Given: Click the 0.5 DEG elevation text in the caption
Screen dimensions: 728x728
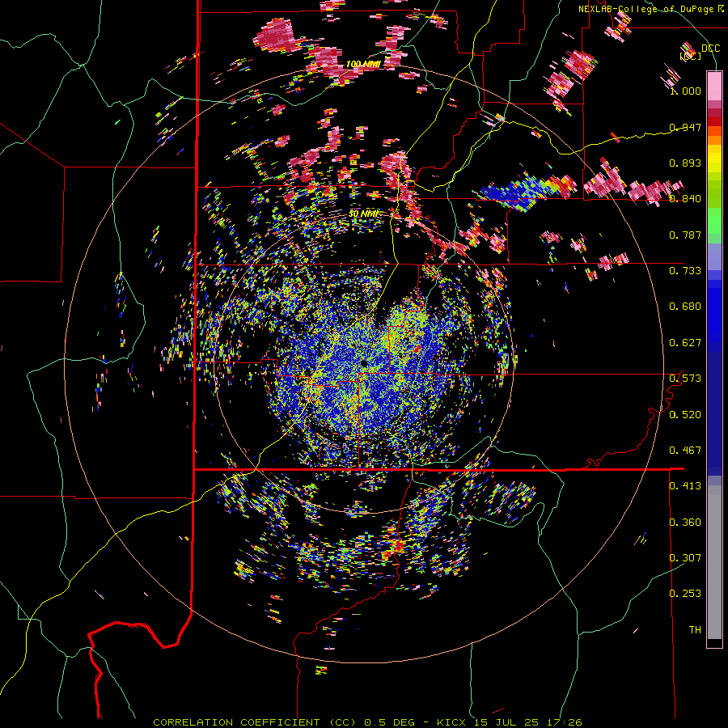Looking at the screenshot, I should tap(388, 722).
